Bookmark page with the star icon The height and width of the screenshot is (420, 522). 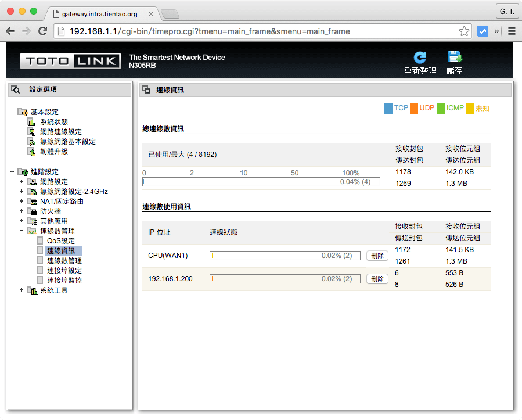click(464, 31)
